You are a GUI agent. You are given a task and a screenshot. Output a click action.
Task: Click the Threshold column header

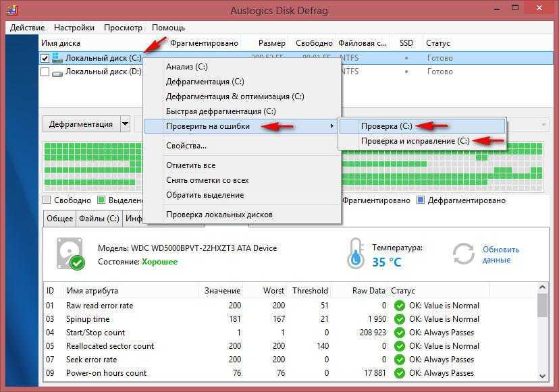point(310,291)
